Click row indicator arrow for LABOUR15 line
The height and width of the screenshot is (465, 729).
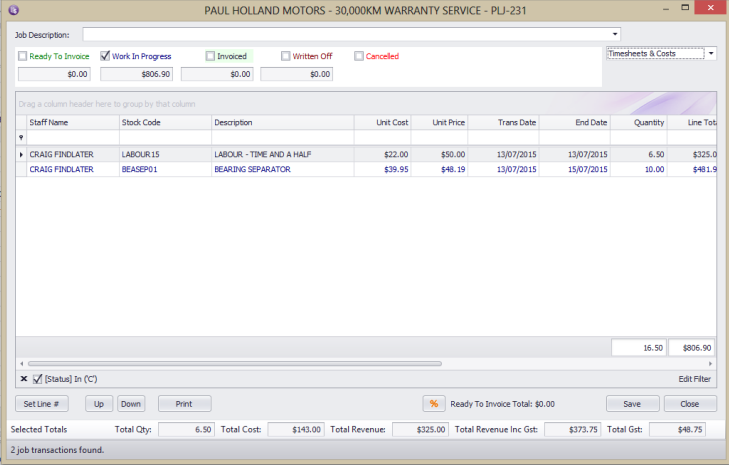tap(21, 154)
